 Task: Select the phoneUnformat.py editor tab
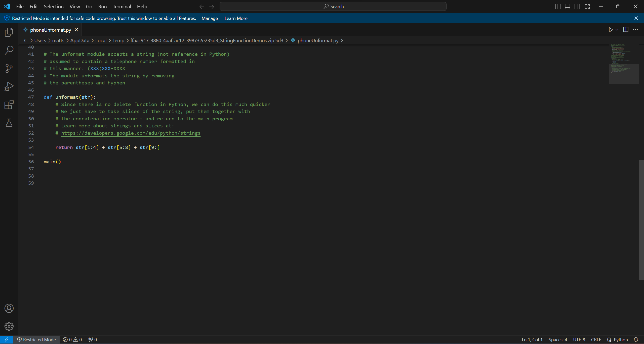click(50, 30)
